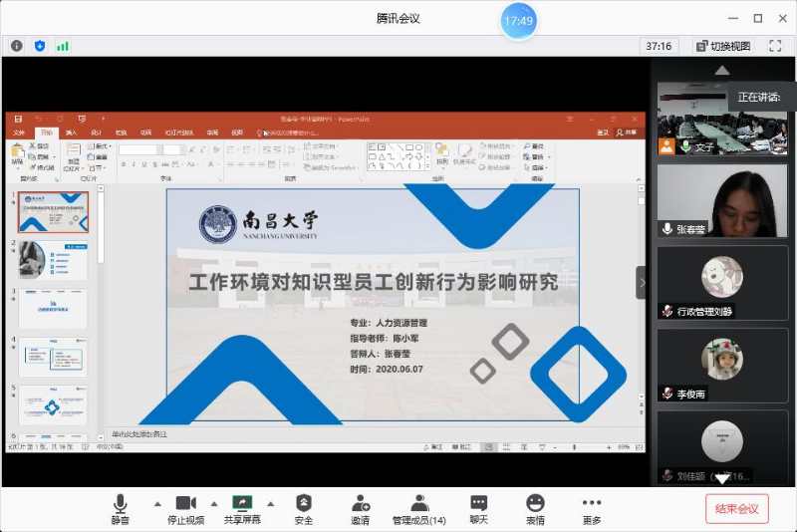
Task: Click muted mic icon beside 行政管理刘静
Action: pos(667,311)
